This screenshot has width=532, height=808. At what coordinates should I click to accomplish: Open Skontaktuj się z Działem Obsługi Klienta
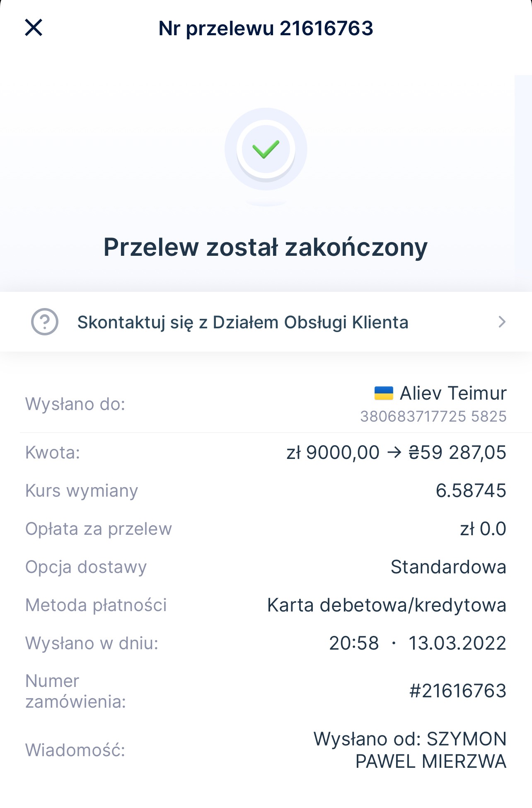tap(266, 322)
